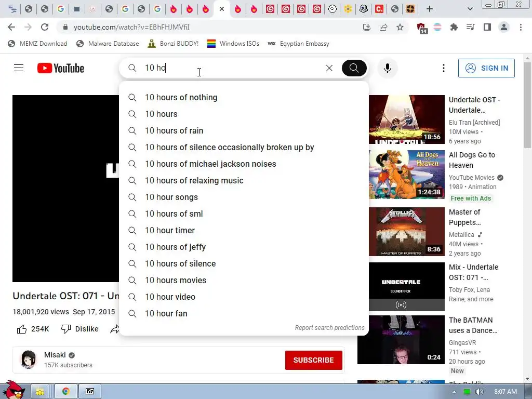Click the SUBSCRIBE button
This screenshot has width=532, height=399.
click(x=313, y=361)
